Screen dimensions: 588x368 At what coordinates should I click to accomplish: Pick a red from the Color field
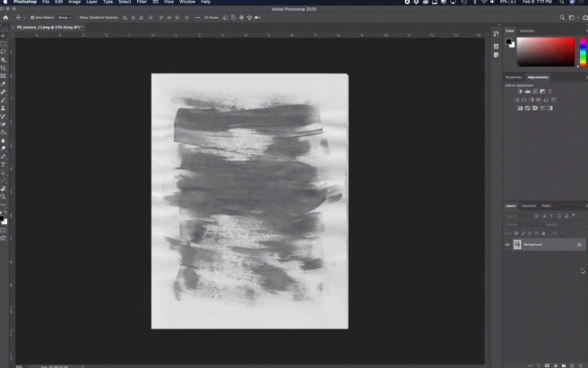(x=546, y=52)
